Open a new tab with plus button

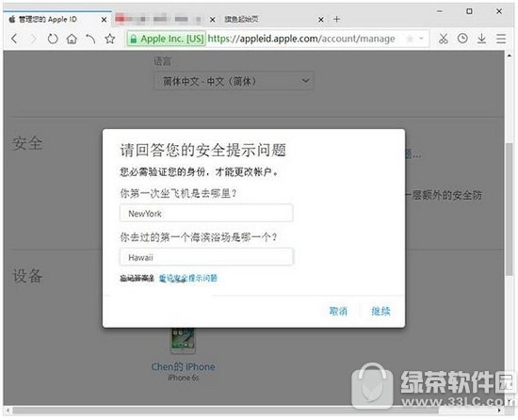click(336, 20)
